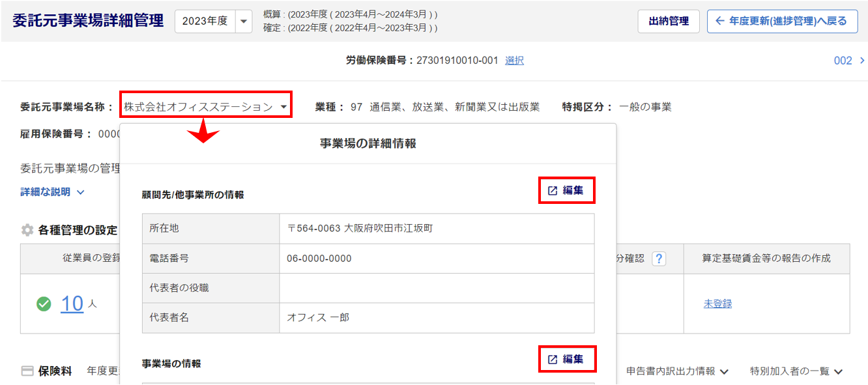Click the 算定基礎賃金等の報告の作成 column header
This screenshot has height=385, width=868.
[x=766, y=259]
